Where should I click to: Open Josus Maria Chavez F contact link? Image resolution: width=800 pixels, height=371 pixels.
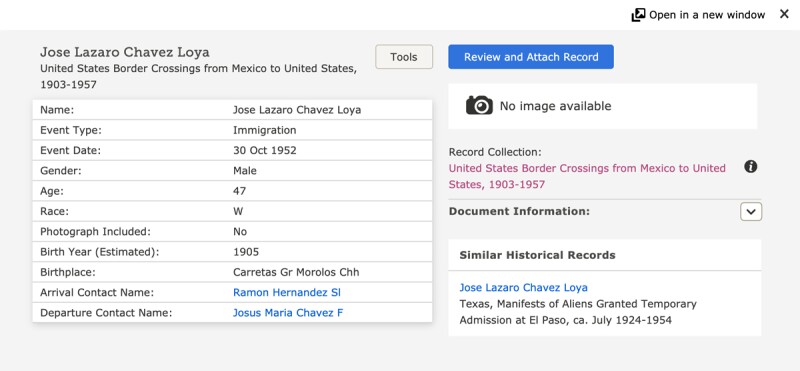288,312
